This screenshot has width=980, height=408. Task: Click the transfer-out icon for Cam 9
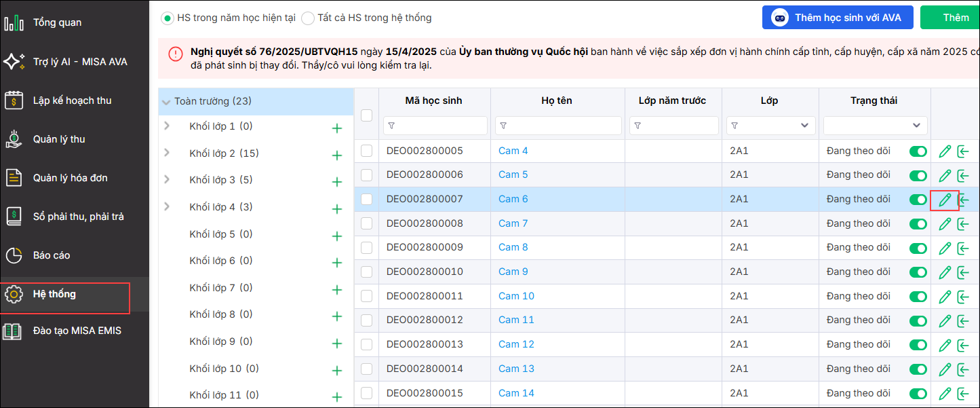click(963, 273)
